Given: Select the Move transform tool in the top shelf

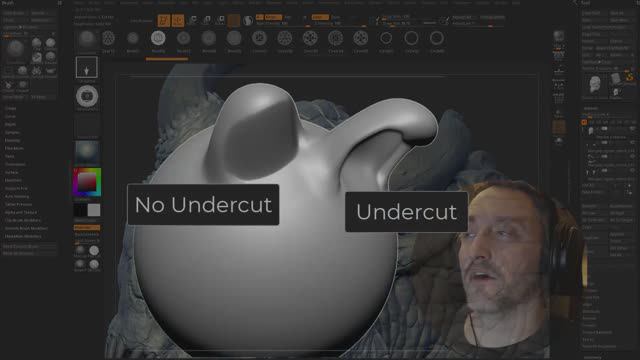Looking at the screenshot, I should click(x=193, y=20).
